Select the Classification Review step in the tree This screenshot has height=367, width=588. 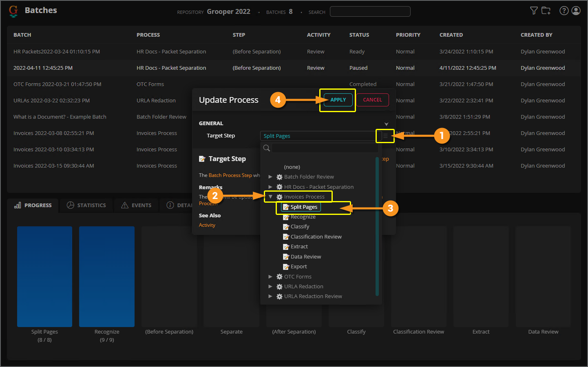tap(316, 237)
